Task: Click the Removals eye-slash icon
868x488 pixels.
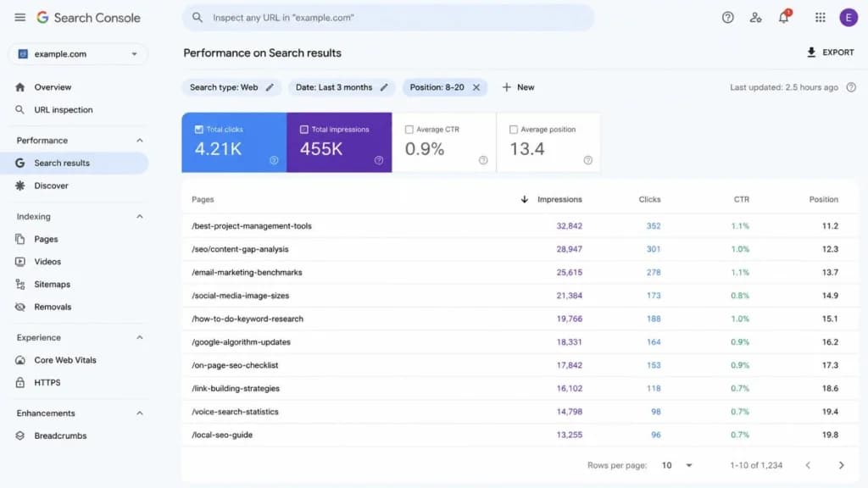Action: click(20, 307)
